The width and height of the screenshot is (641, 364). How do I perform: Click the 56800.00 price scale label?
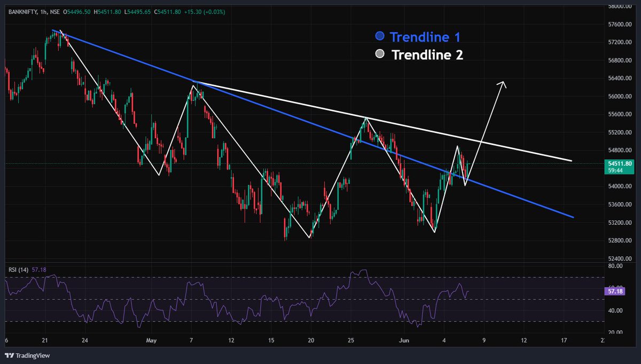pos(620,60)
